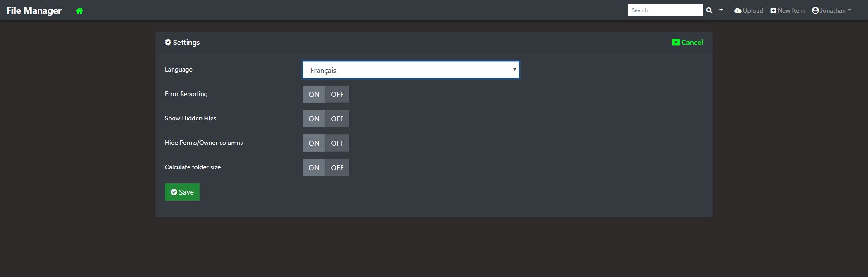The image size is (868, 277).
Task: Cancel out of the Settings panel
Action: pos(691,42)
